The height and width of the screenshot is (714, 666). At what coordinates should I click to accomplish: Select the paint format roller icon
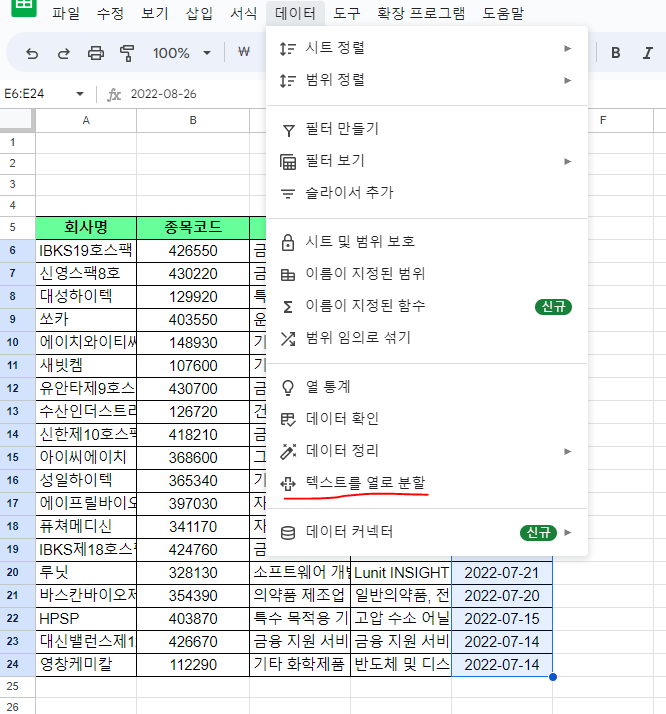127,53
